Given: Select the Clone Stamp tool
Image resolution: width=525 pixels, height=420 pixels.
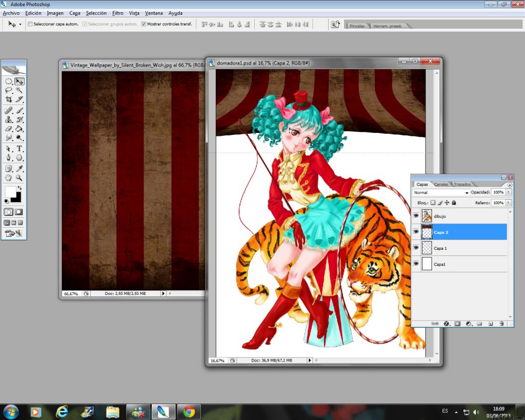Looking at the screenshot, I should tap(9, 119).
